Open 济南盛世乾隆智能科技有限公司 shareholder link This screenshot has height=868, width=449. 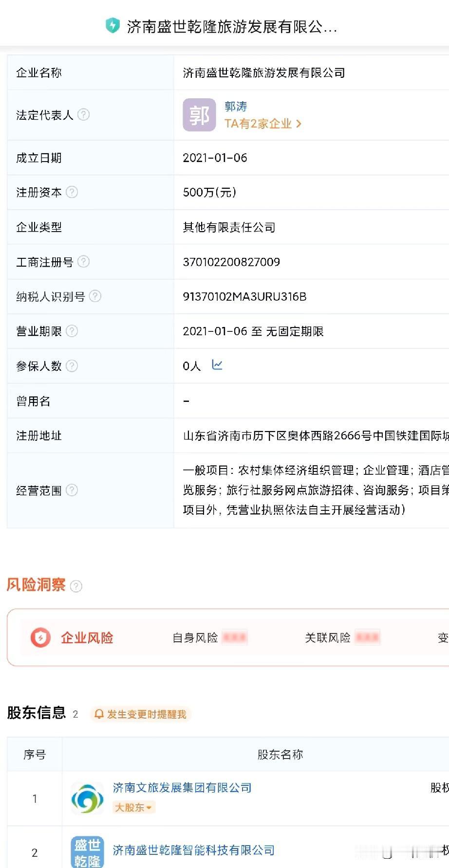click(194, 850)
